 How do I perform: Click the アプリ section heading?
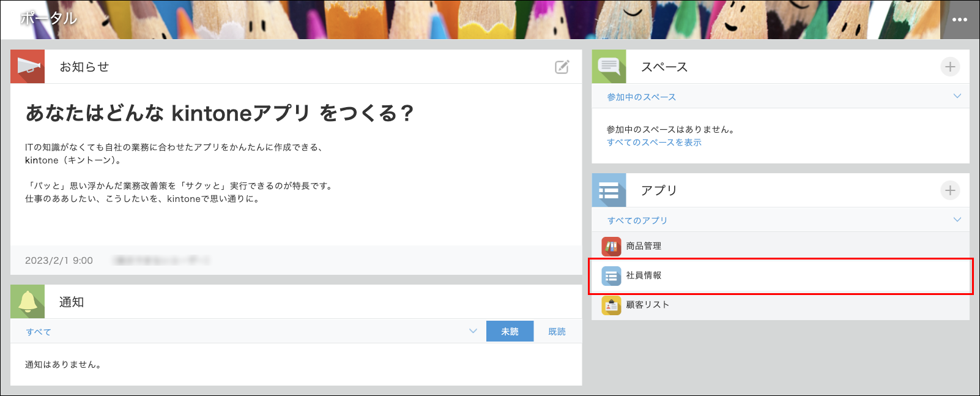(x=659, y=190)
